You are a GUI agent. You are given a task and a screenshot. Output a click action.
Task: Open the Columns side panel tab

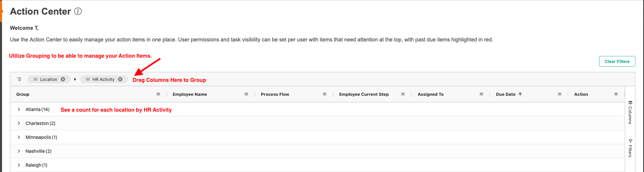point(630,113)
